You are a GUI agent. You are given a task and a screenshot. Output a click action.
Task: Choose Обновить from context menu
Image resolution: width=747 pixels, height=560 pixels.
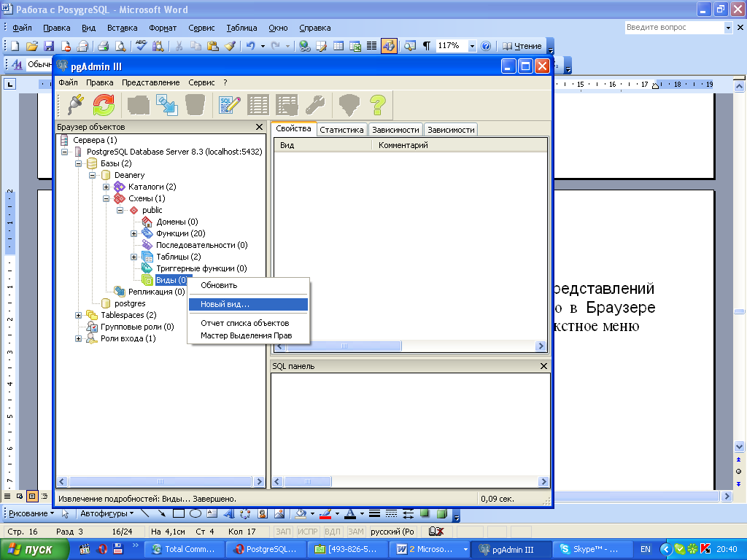pyautogui.click(x=248, y=285)
